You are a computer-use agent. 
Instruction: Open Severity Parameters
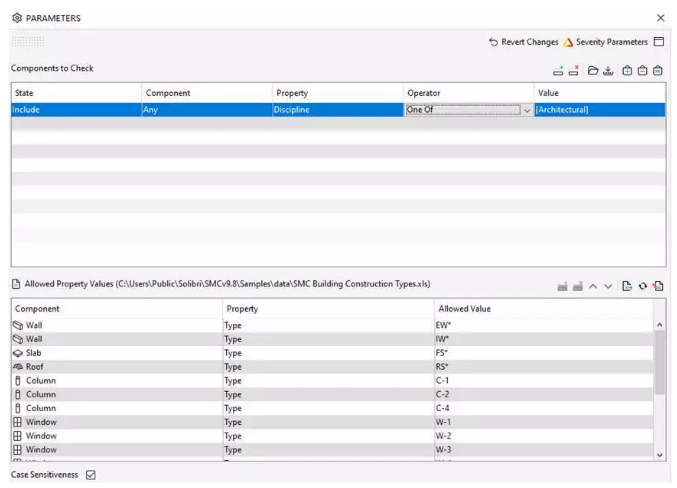[x=606, y=42]
